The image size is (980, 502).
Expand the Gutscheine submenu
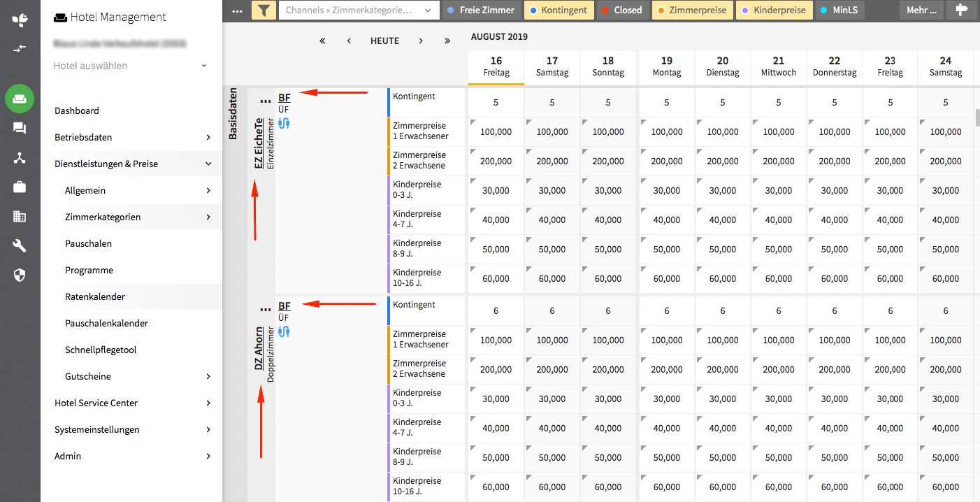click(x=131, y=376)
